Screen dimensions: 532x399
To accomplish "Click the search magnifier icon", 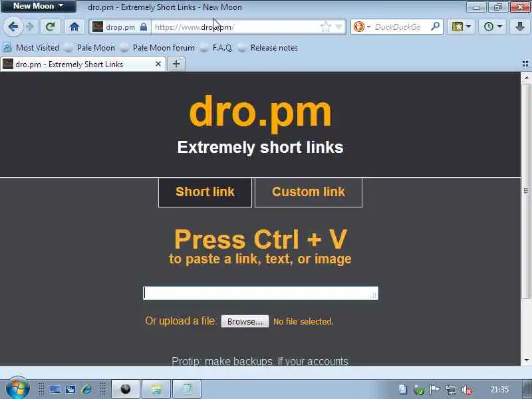I will pos(435,26).
